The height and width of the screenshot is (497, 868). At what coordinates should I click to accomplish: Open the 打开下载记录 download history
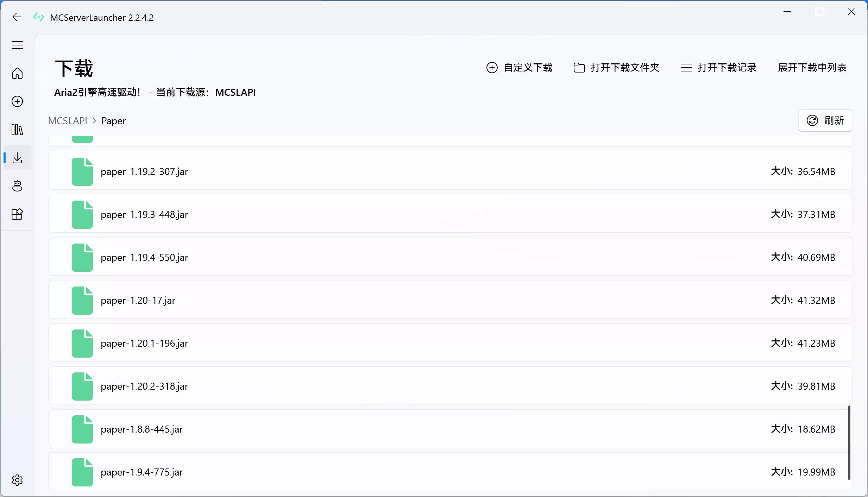click(x=718, y=67)
